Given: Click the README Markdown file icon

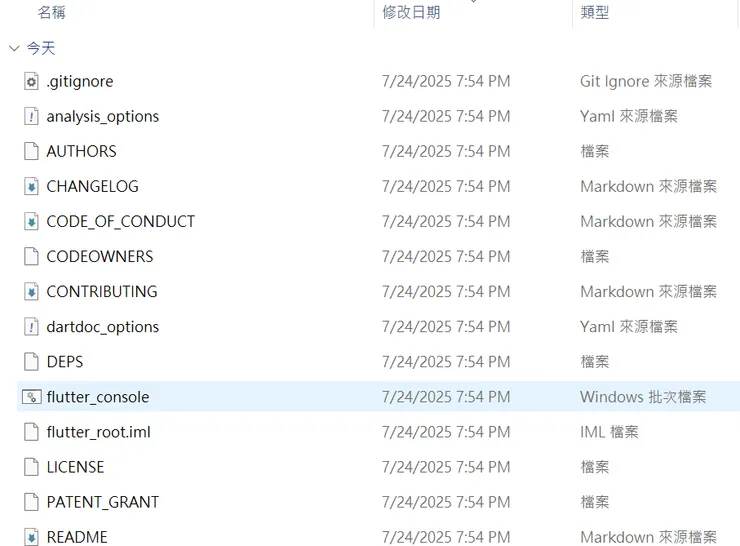Looking at the screenshot, I should coord(31,537).
